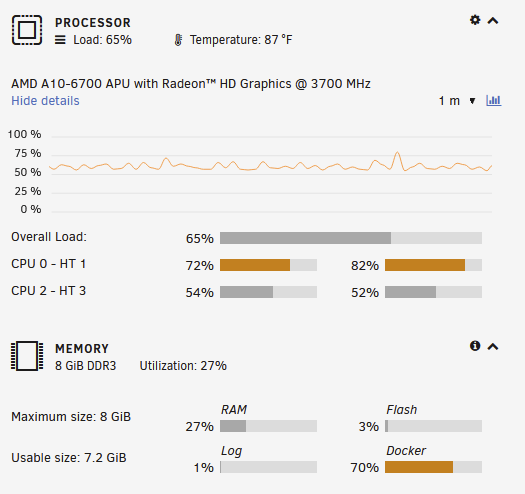Toggle the CPU chart graph icon
This screenshot has width=525, height=494.
494,100
